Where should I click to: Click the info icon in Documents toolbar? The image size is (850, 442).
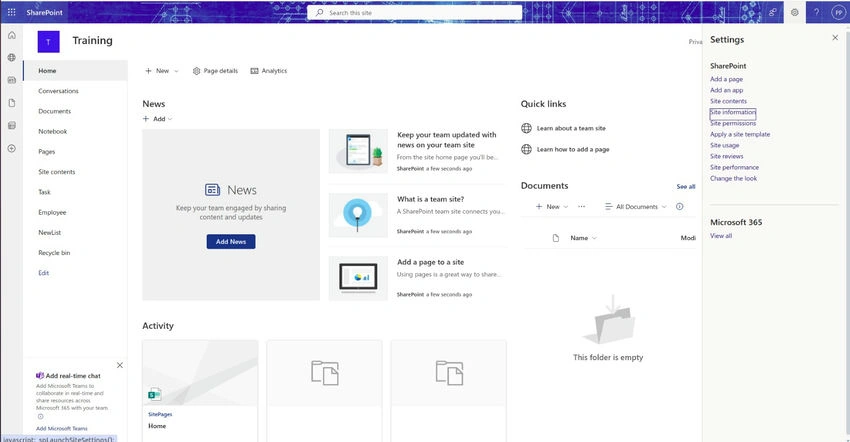pos(680,206)
